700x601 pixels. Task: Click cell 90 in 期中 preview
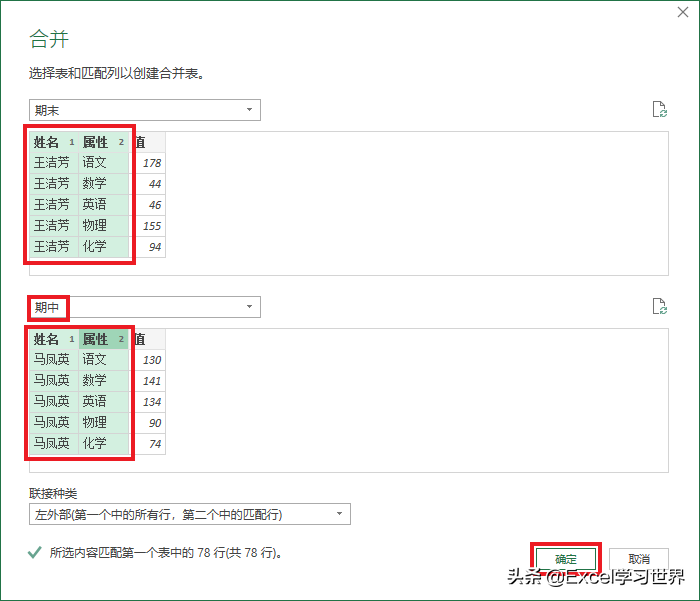click(x=149, y=423)
